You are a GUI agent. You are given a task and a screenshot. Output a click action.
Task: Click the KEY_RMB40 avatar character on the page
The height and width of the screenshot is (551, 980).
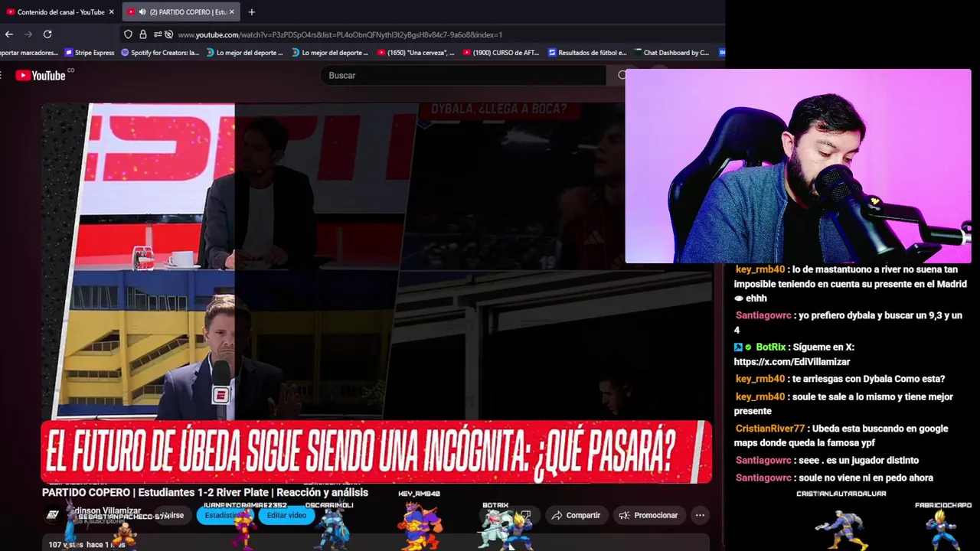(420, 526)
